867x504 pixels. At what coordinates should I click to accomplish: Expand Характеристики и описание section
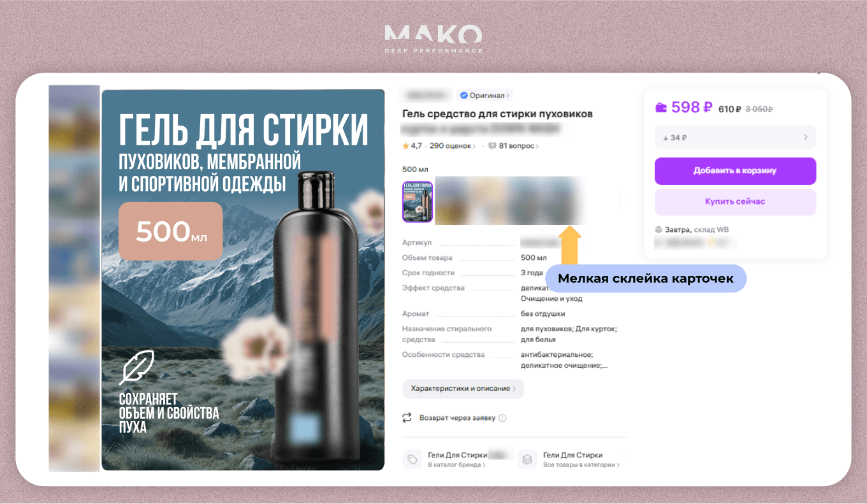[x=463, y=389]
